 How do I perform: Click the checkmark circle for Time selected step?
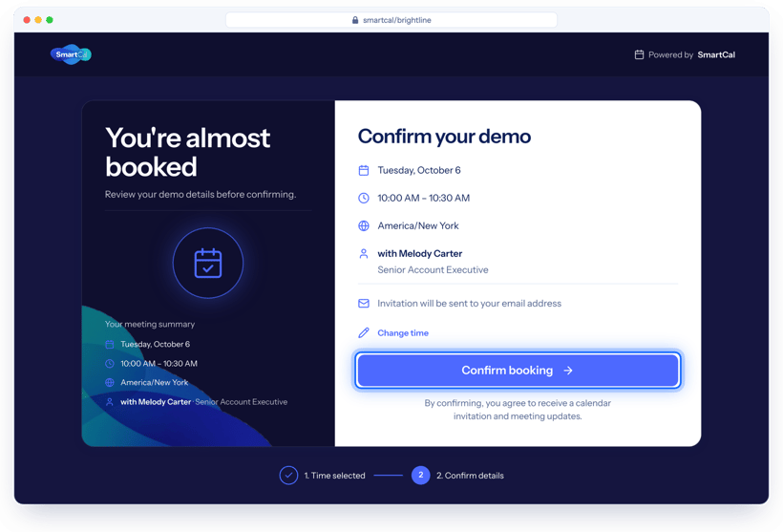(288, 475)
